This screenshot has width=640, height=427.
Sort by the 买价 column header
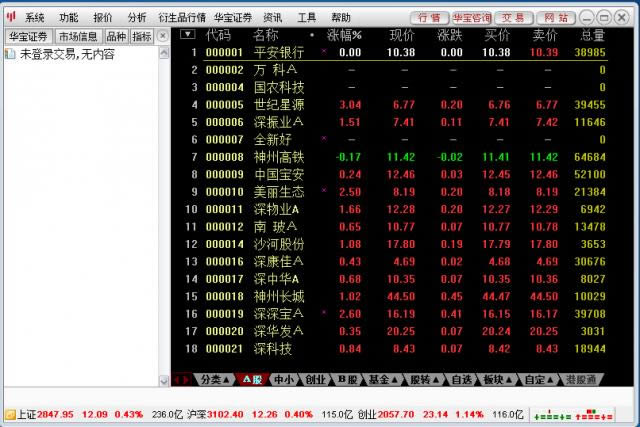[x=497, y=35]
